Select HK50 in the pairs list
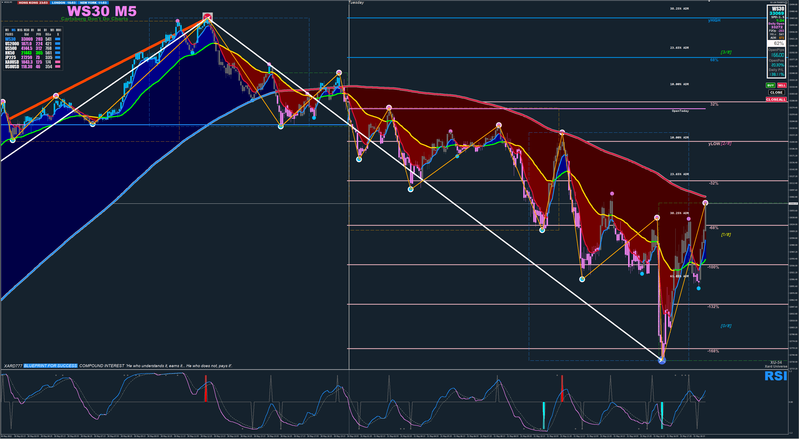799x439 pixels. click(x=10, y=53)
